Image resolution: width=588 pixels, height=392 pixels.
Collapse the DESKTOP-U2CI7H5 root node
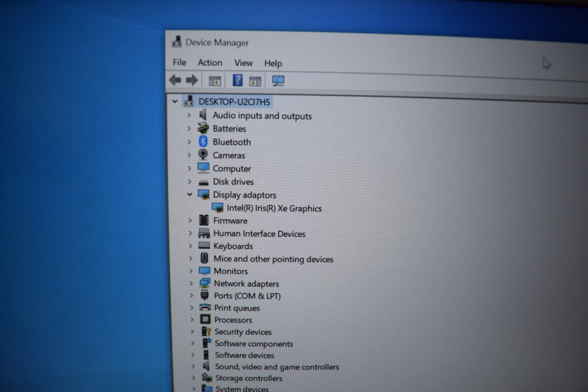pos(175,101)
